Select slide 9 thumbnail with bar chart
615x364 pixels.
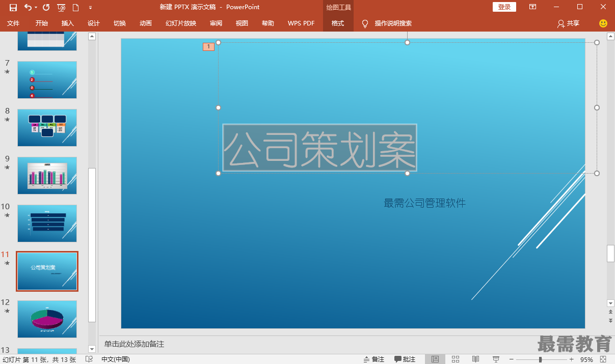coord(47,176)
